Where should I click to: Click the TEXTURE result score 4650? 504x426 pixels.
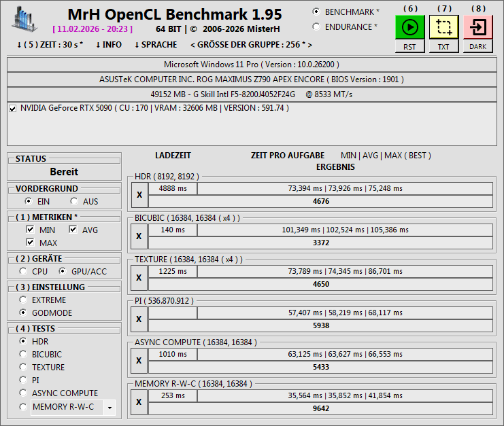(x=320, y=284)
